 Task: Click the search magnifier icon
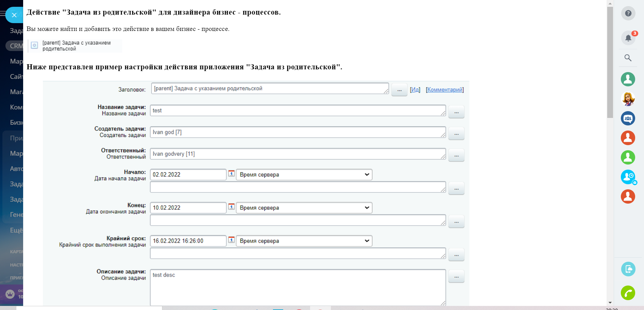click(x=628, y=58)
